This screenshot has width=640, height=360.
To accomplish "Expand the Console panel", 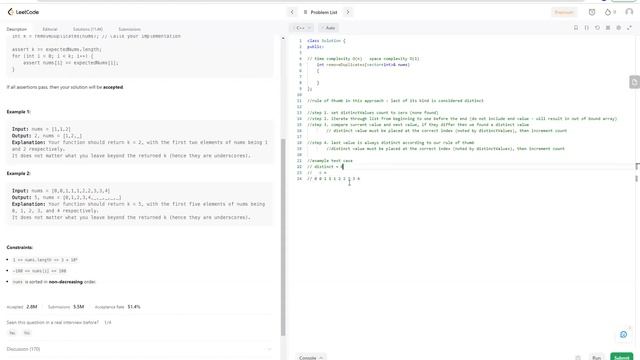I will (x=311, y=358).
